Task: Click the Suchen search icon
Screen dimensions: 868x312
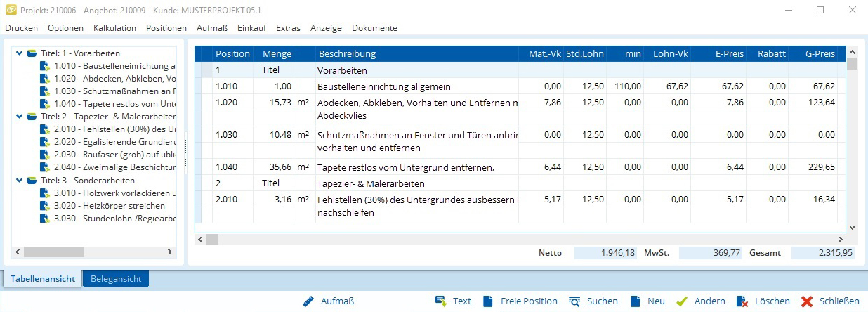Action: coord(574,301)
